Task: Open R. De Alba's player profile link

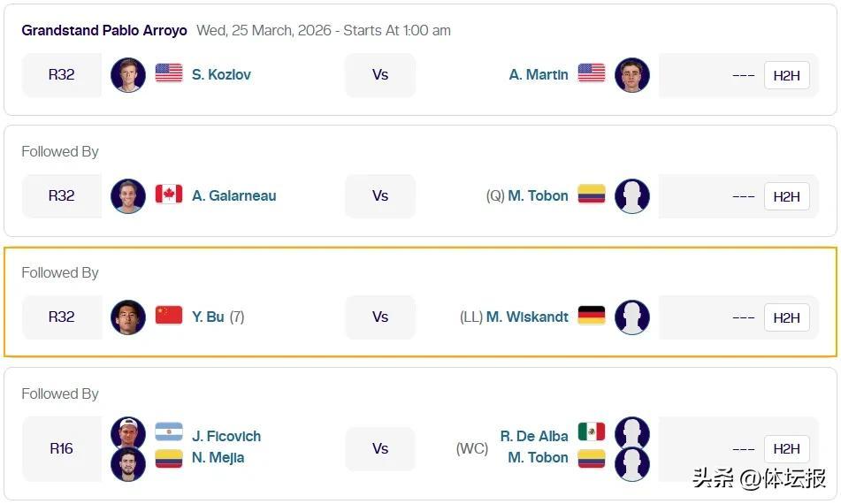Action: (x=534, y=436)
